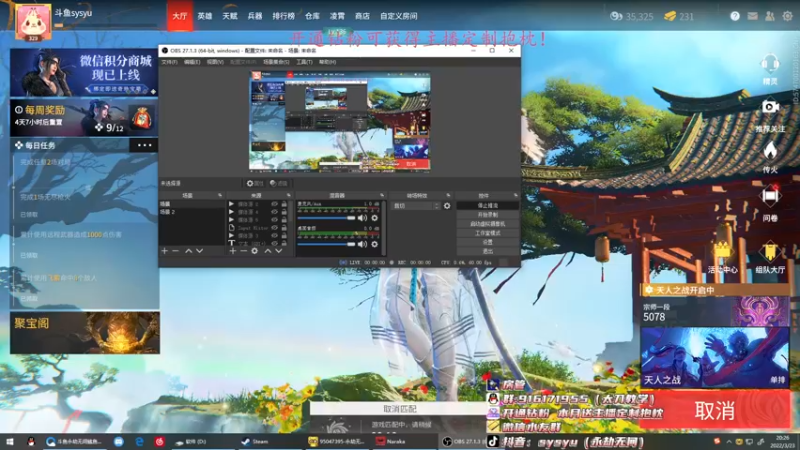The width and height of the screenshot is (800, 450).
Task: Open the 工具 menu in OBS
Action: click(304, 62)
